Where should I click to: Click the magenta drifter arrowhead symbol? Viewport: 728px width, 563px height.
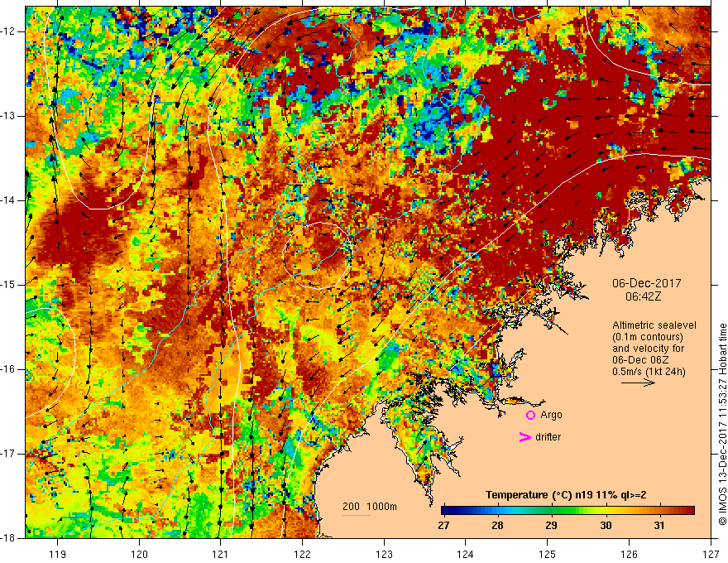524,437
